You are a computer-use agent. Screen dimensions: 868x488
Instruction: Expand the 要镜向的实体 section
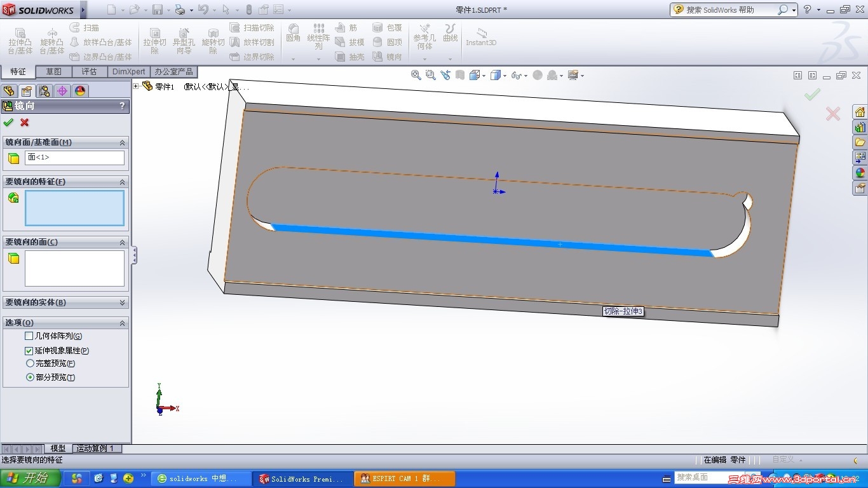[x=123, y=302]
